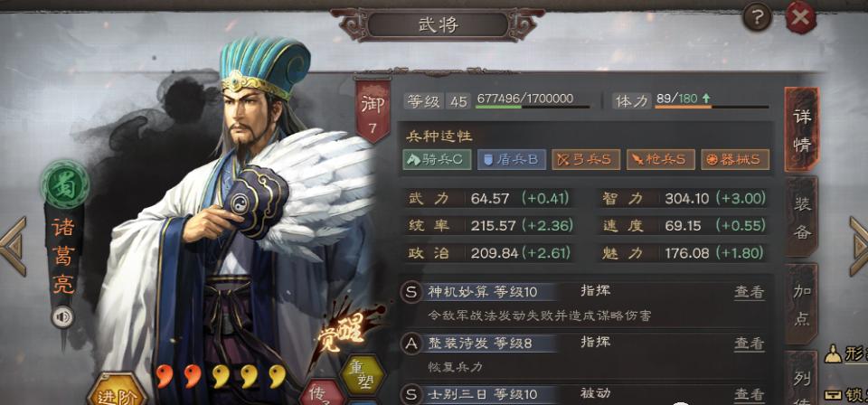
Task: Select the 騎兵C troop aptitude tag
Action: pyautogui.click(x=437, y=159)
